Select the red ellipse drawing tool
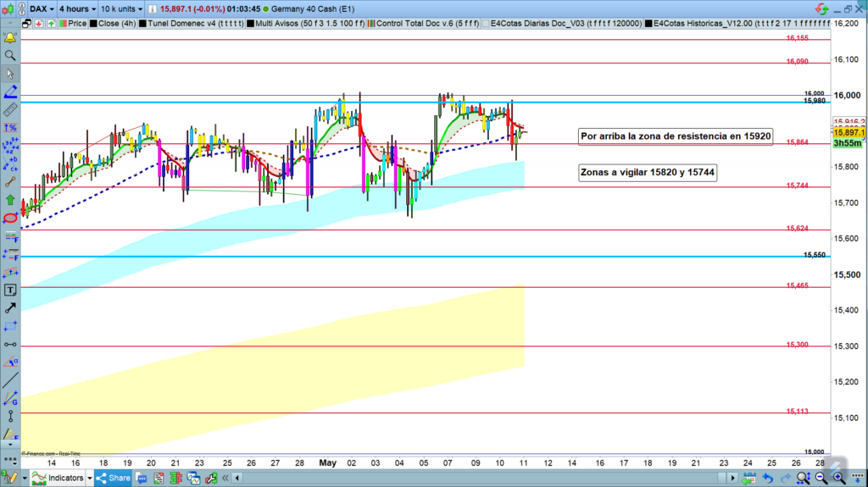The width and height of the screenshot is (868, 487). coord(10,218)
